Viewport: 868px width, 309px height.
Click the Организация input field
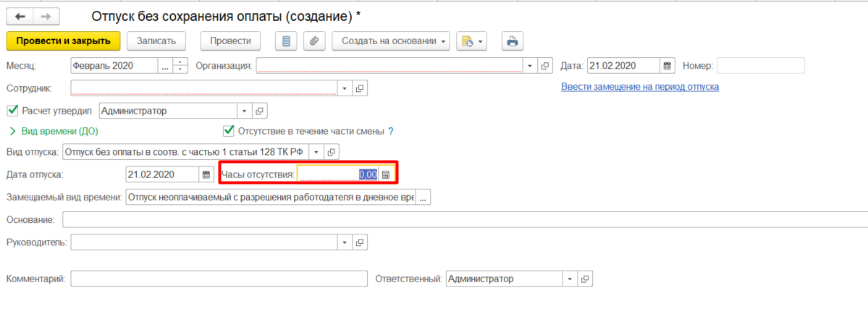(389, 66)
